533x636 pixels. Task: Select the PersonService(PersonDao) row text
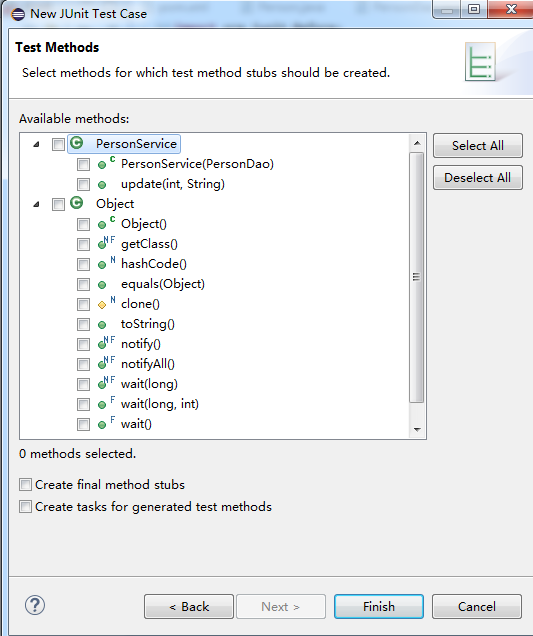coord(197,164)
